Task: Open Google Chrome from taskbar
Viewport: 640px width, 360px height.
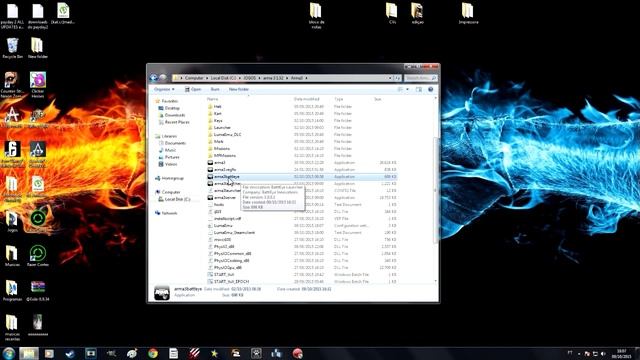Action: [153, 353]
